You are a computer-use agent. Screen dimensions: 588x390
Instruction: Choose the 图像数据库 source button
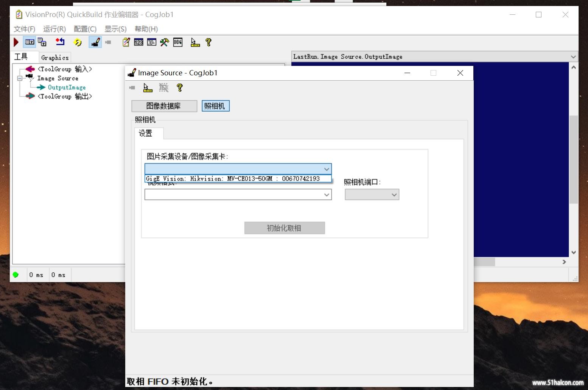164,106
